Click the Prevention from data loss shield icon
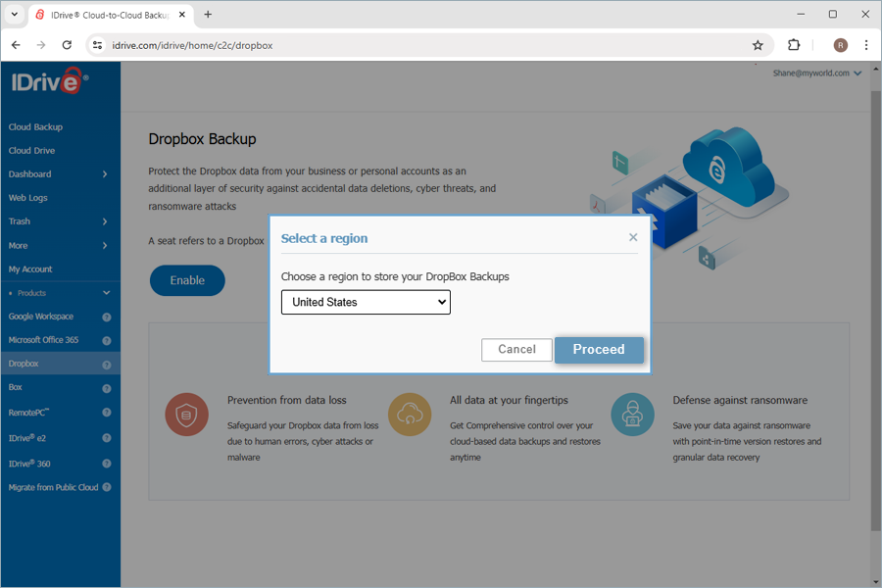This screenshot has height=588, width=882. (x=187, y=415)
